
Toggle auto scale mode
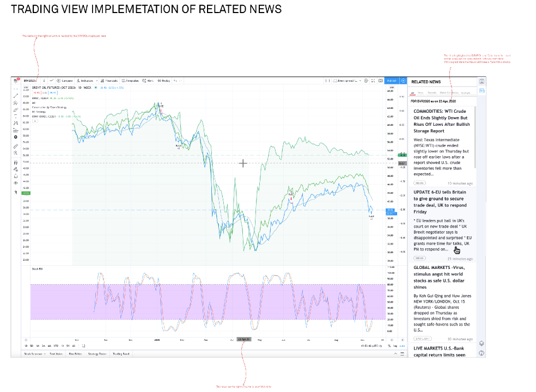tap(403, 346)
